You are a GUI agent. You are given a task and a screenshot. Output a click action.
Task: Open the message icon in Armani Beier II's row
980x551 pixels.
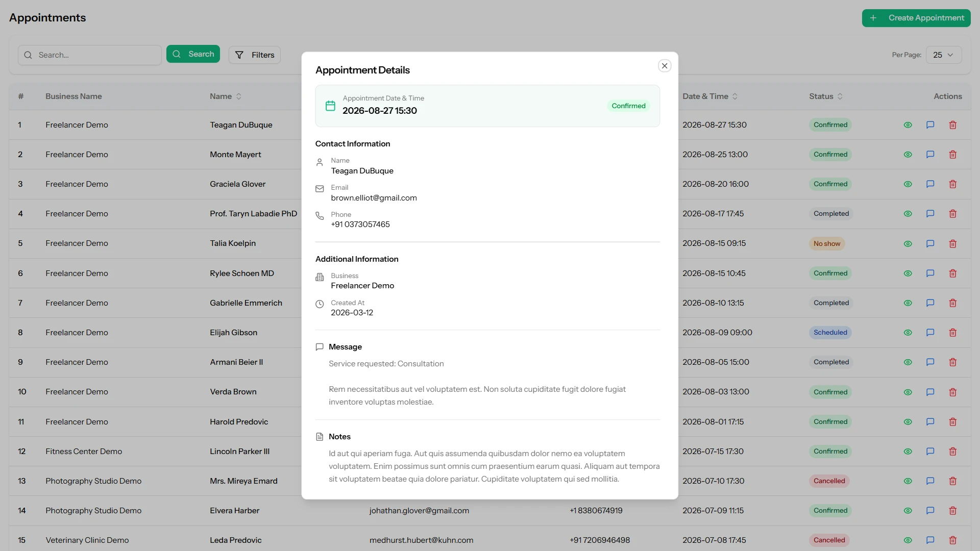click(x=930, y=362)
